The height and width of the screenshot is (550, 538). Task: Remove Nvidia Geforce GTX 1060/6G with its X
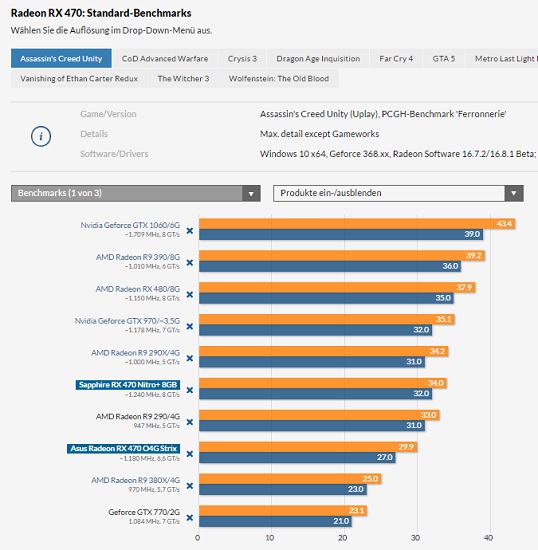point(190,231)
